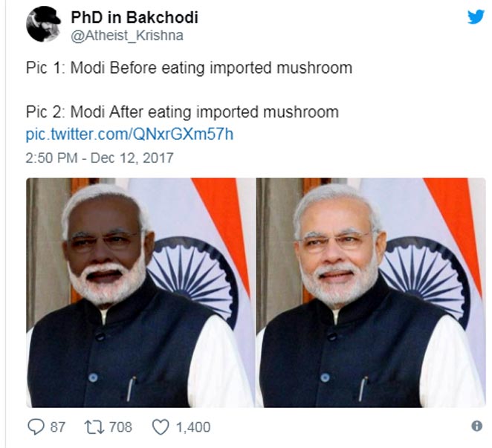Click the Ashoka Chakra in the left photo

point(192,278)
